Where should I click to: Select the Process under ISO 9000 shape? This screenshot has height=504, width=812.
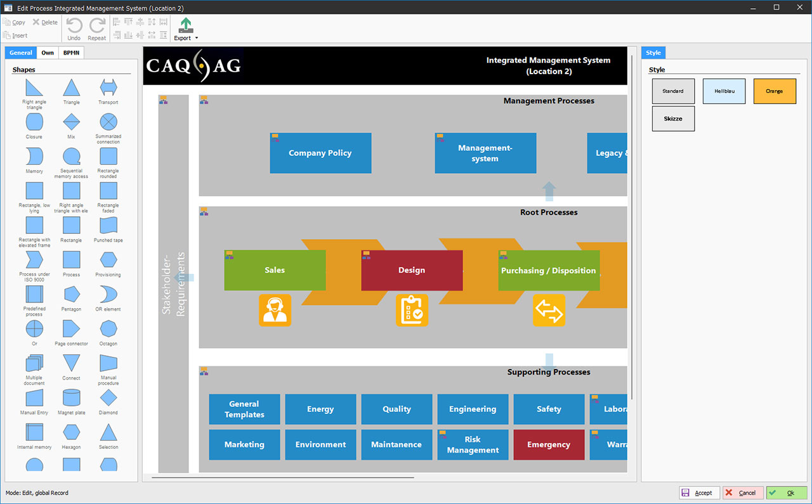point(34,260)
